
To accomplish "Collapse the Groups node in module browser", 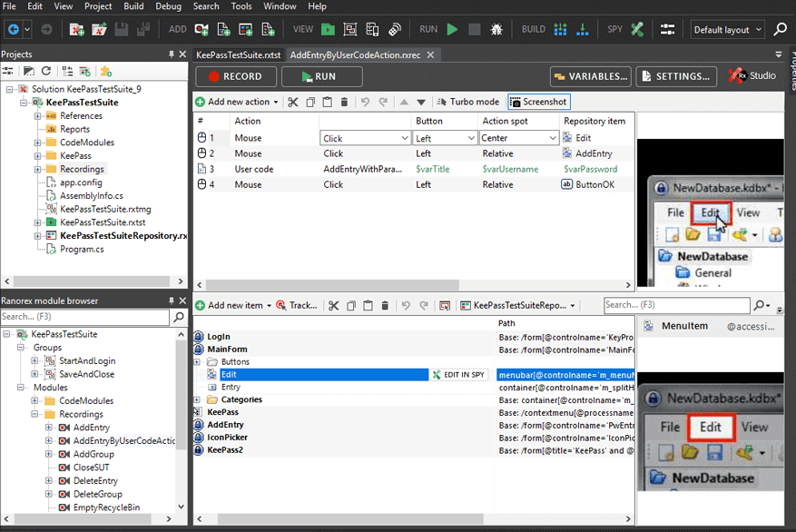I will pos(20,348).
